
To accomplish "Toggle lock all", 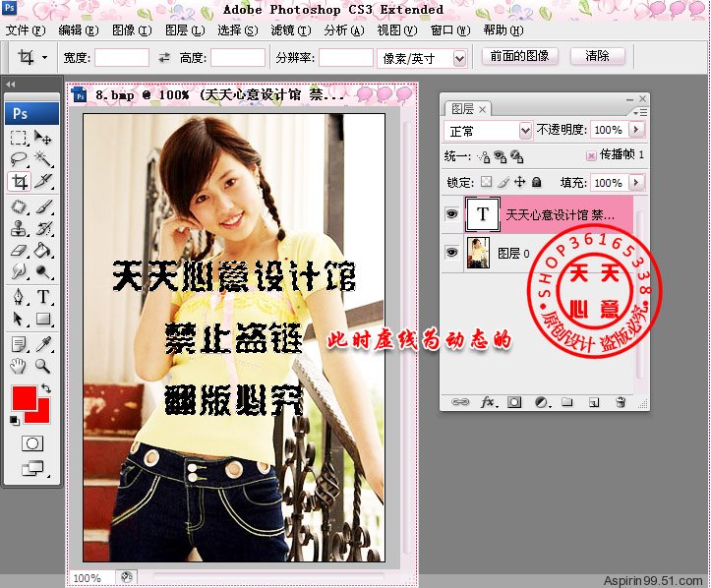I will [x=536, y=182].
